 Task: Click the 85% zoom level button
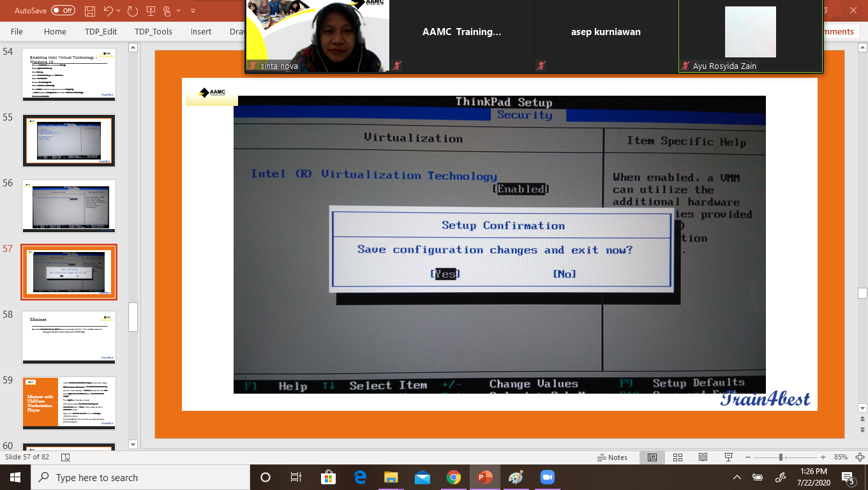(841, 457)
